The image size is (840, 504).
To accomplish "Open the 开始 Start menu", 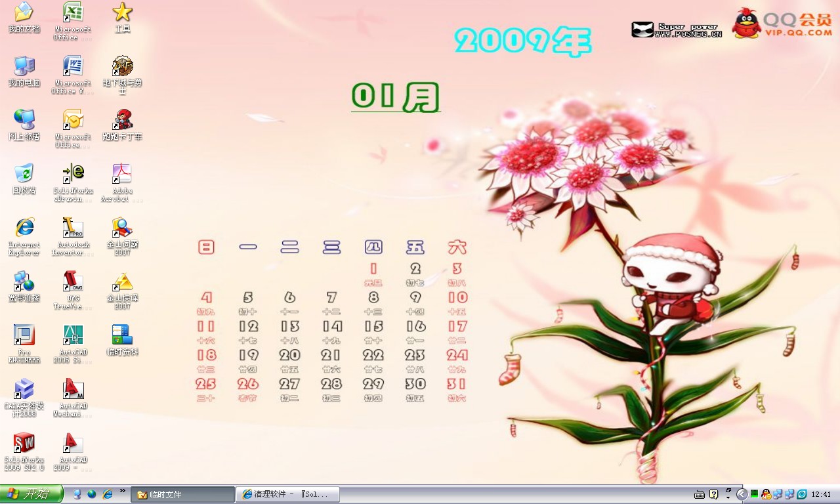I will pyautogui.click(x=31, y=494).
